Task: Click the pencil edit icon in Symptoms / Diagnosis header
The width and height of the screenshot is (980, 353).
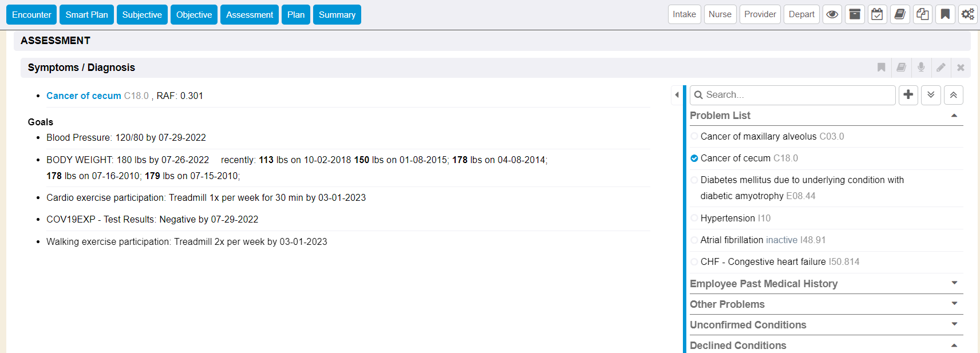Action: (941, 68)
